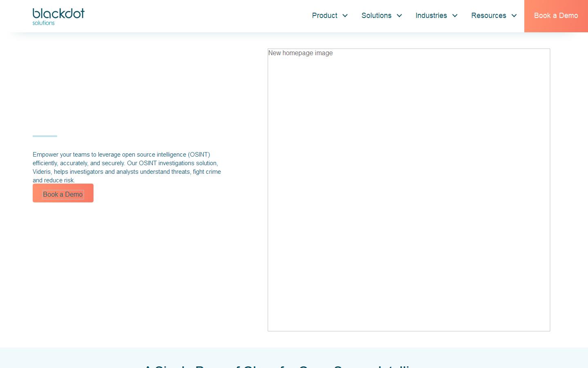
Task: Open the Product dropdown chevron
Action: click(x=345, y=16)
